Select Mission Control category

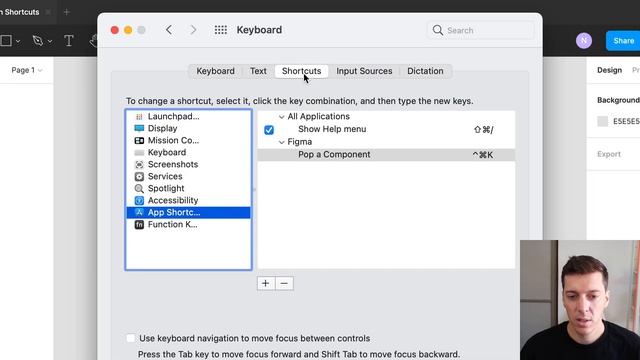coord(188,140)
